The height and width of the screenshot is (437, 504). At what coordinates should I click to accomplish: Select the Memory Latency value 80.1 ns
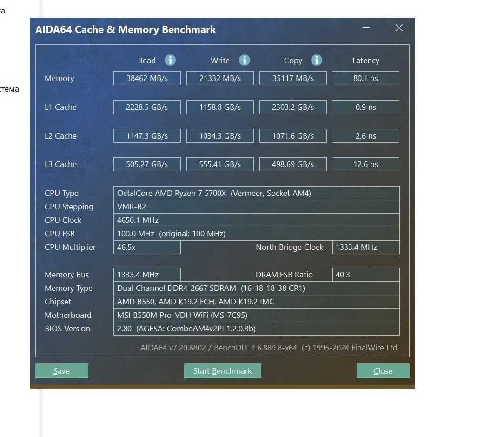tap(365, 78)
